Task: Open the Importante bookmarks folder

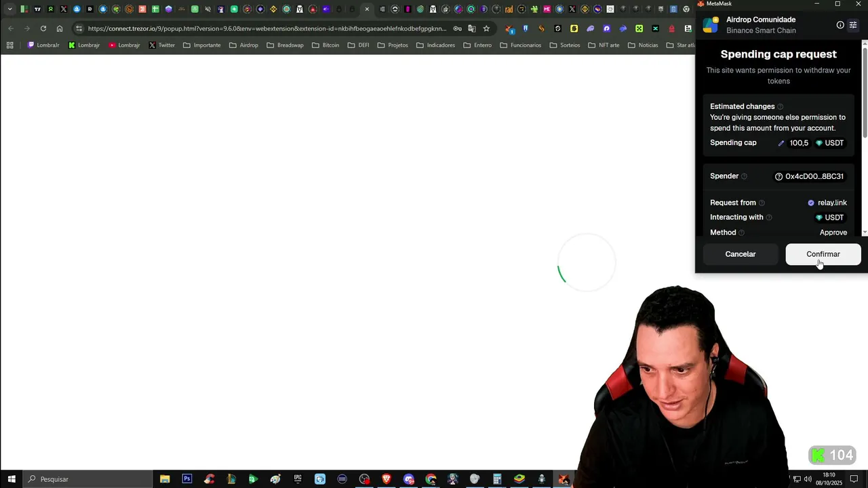Action: [x=201, y=45]
